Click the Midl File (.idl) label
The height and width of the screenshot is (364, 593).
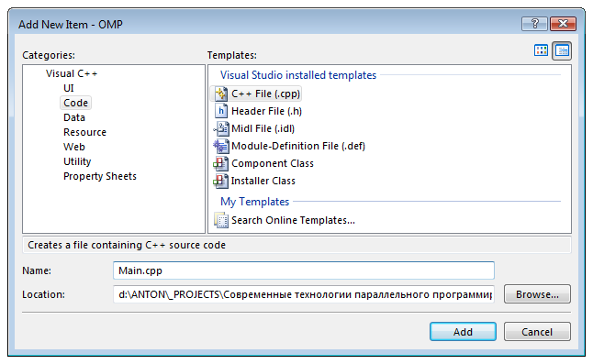point(263,128)
